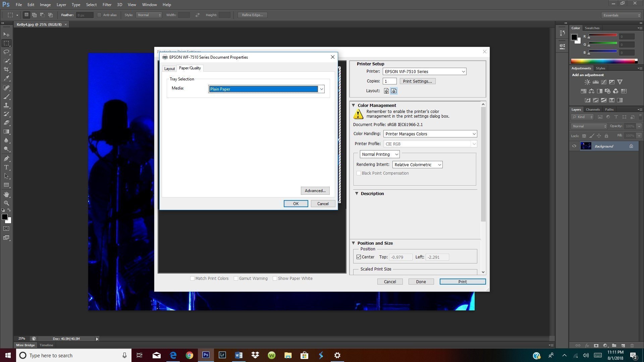Select the Eyedropper tool
This screenshot has height=362, width=644.
(6, 78)
